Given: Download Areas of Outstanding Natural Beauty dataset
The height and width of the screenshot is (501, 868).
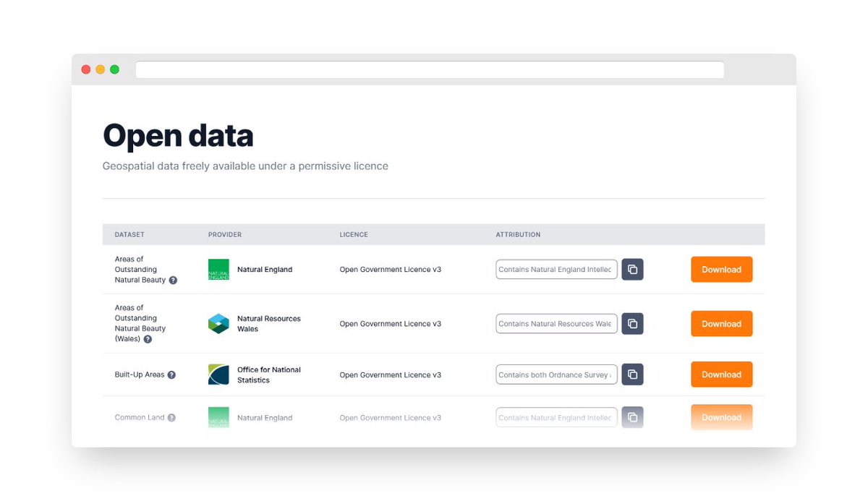Looking at the screenshot, I should coord(721,270).
